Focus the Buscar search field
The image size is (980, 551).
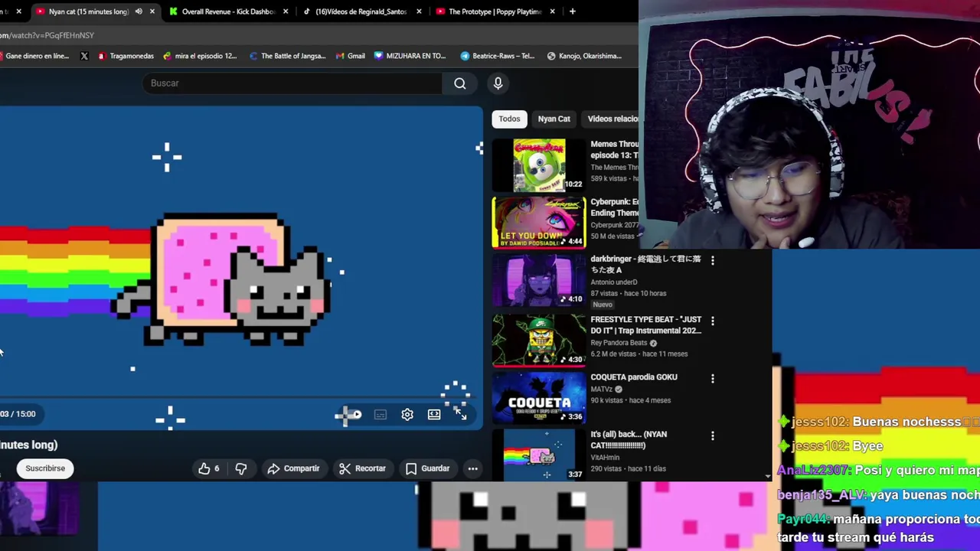(x=291, y=83)
